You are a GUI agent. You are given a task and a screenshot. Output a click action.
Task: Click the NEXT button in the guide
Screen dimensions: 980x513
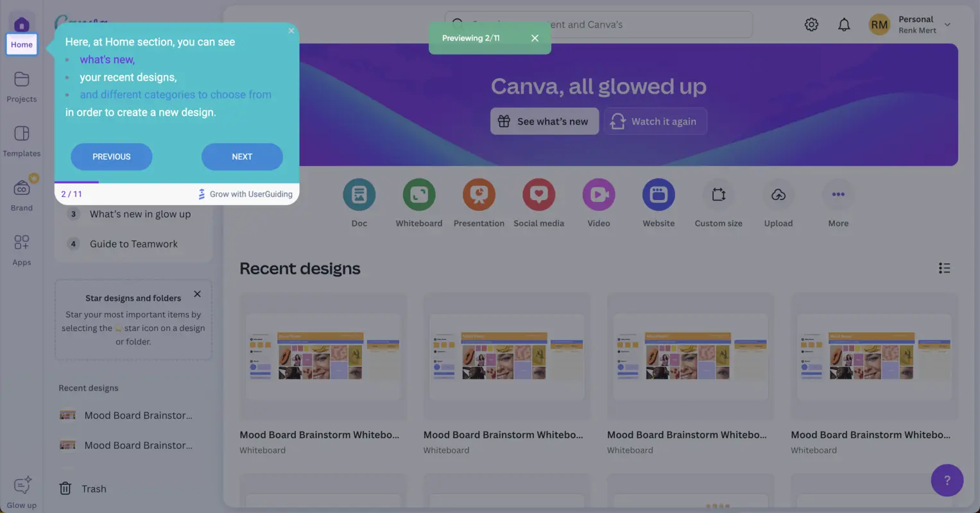[x=242, y=156]
